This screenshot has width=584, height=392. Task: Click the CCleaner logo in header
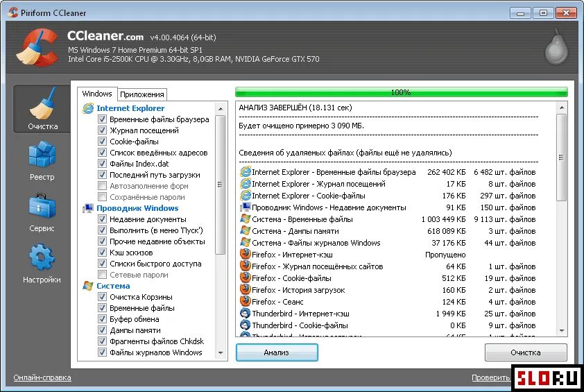[37, 48]
